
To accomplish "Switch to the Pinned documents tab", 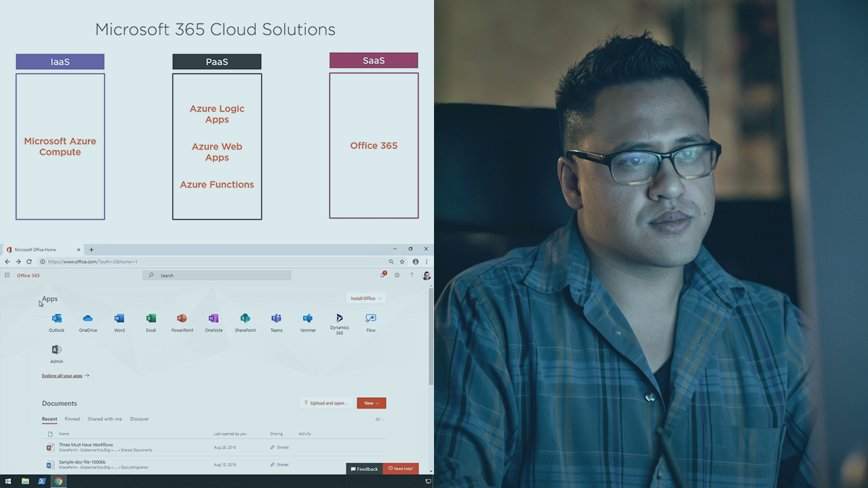I will (72, 419).
